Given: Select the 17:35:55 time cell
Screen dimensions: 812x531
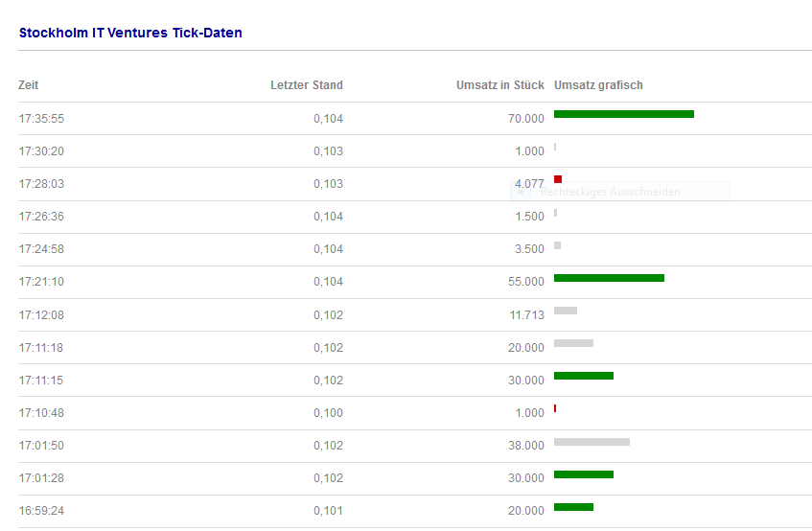Looking at the screenshot, I should pos(41,119).
